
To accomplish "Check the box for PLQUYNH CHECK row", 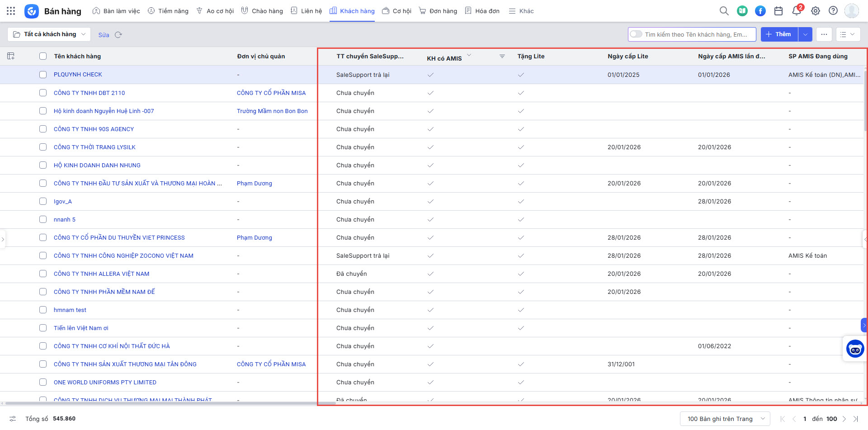I will 43,75.
